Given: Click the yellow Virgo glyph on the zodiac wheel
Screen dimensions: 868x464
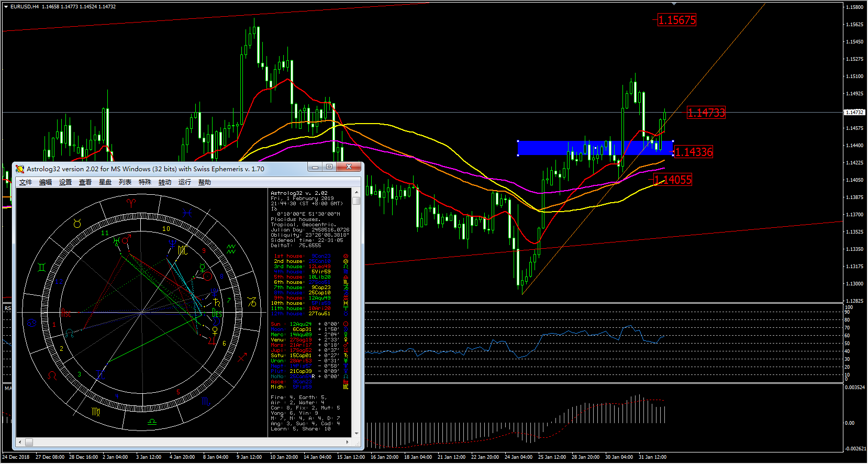Looking at the screenshot, I should 96,412.
